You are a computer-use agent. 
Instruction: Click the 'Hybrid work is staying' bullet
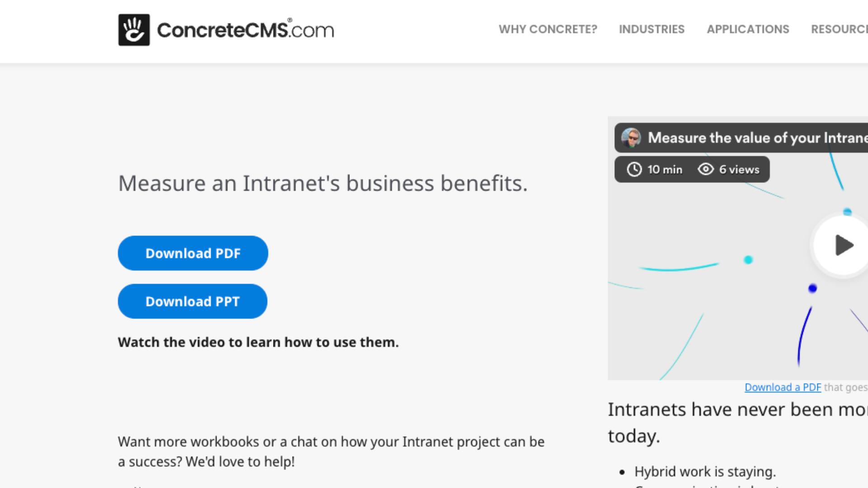point(705,472)
